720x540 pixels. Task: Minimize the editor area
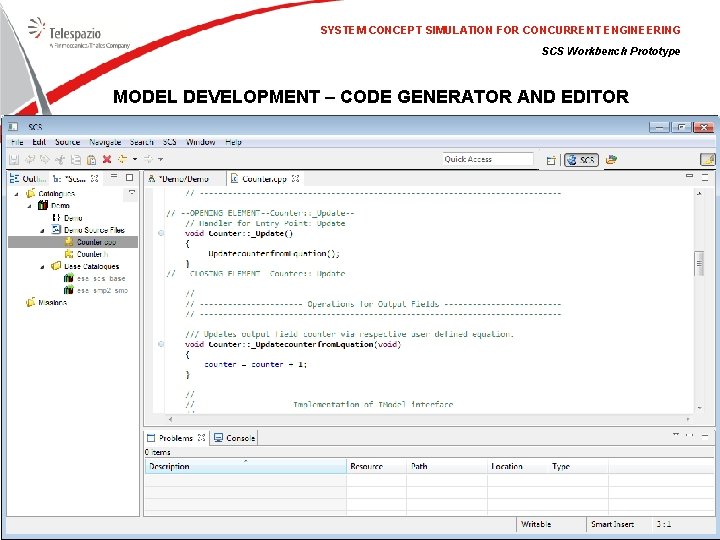coord(689,176)
